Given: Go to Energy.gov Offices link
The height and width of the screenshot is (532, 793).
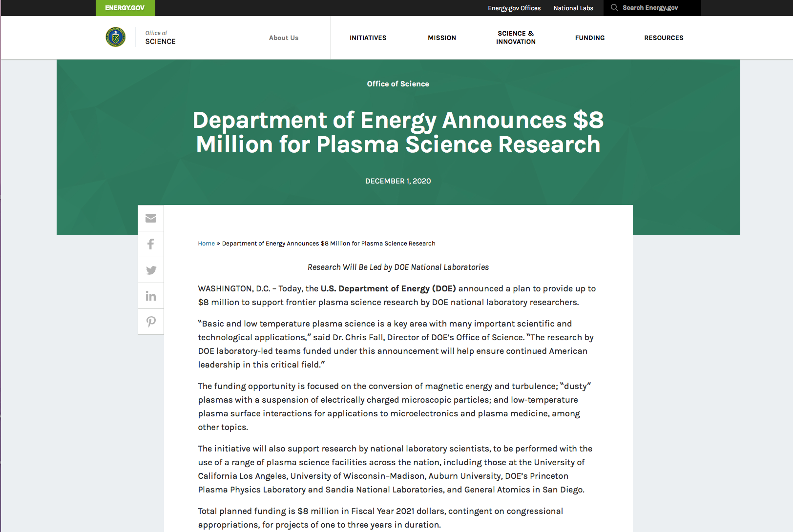Looking at the screenshot, I should pyautogui.click(x=514, y=8).
